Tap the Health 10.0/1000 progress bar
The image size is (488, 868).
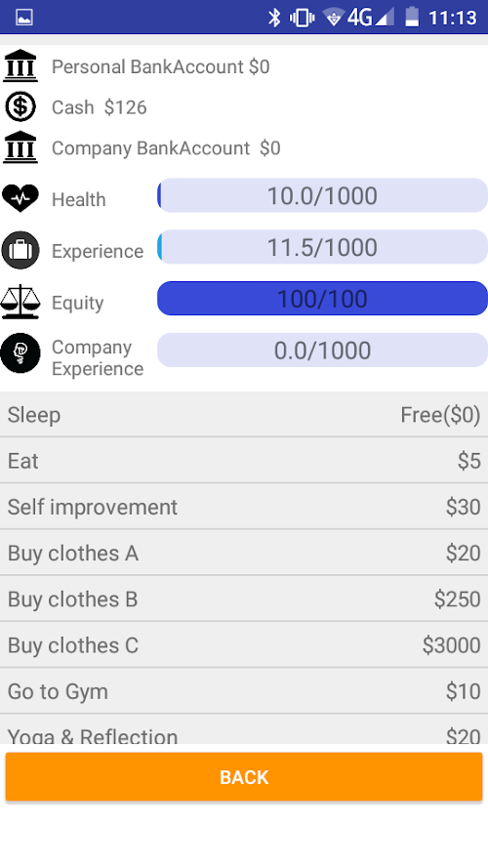[322, 195]
